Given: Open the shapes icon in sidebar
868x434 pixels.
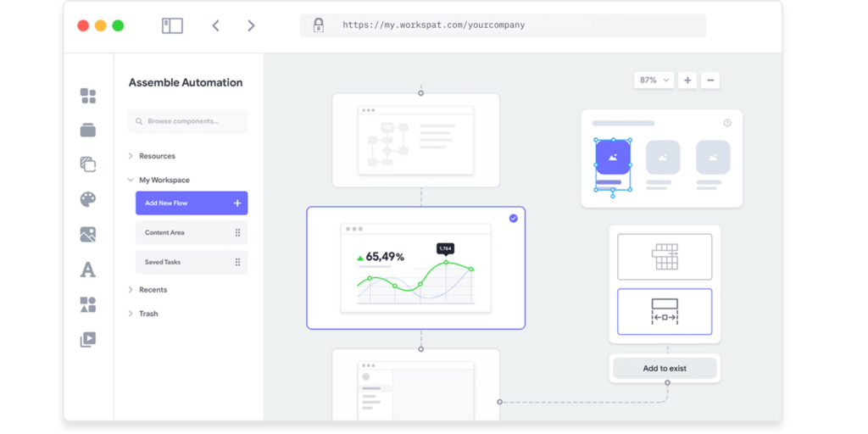Looking at the screenshot, I should click(x=88, y=304).
